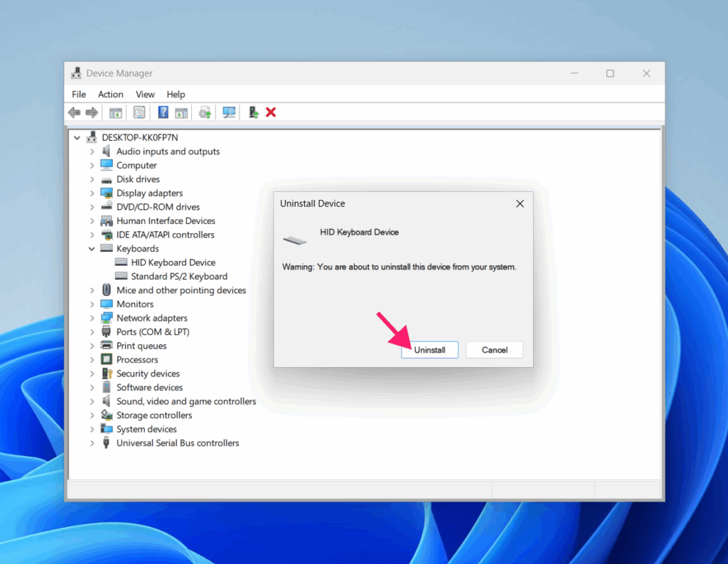
Task: Select the Security devices label
Action: [x=148, y=373]
